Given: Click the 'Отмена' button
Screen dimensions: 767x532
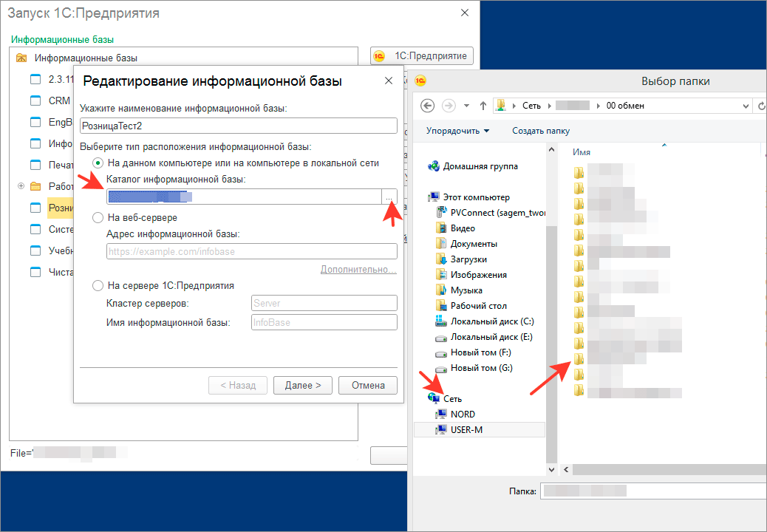Looking at the screenshot, I should (x=368, y=385).
